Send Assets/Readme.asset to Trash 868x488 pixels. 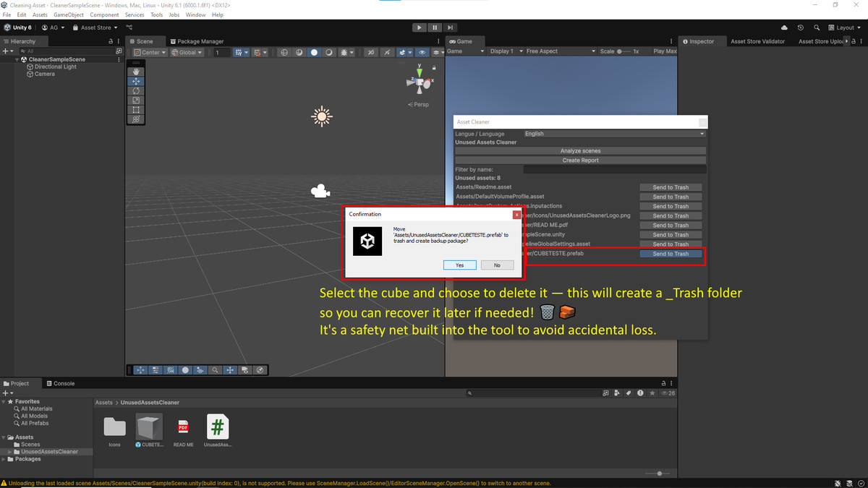pos(671,187)
